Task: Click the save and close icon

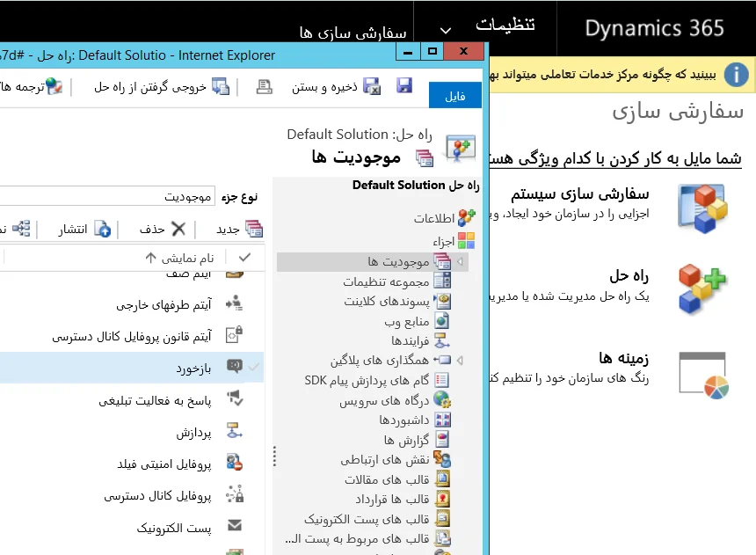Action: tap(371, 86)
